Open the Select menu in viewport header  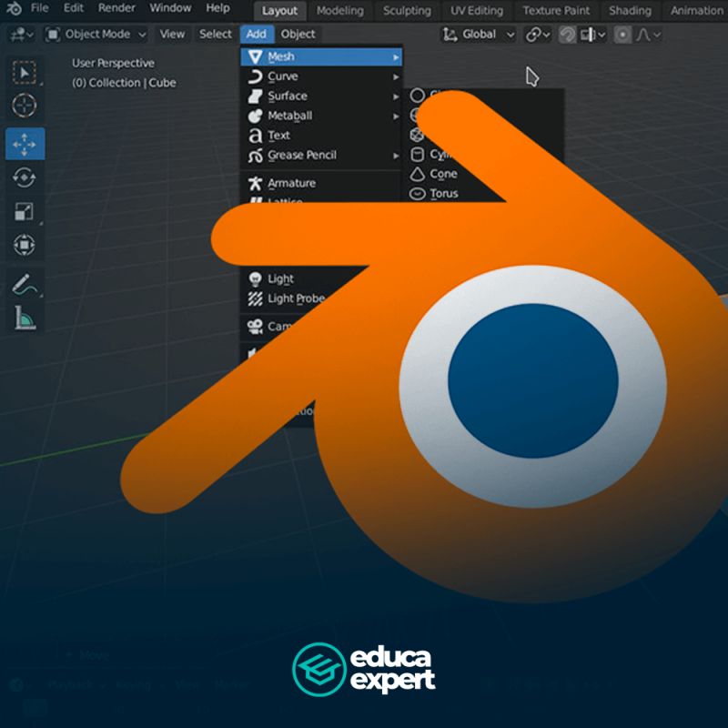[x=216, y=35]
